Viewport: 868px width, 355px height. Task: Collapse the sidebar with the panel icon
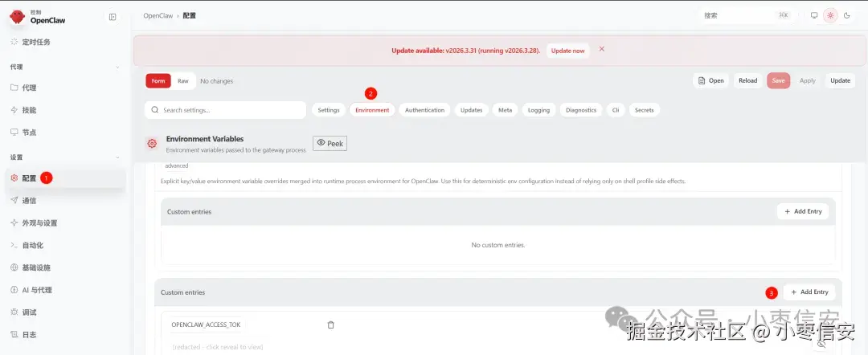point(113,17)
